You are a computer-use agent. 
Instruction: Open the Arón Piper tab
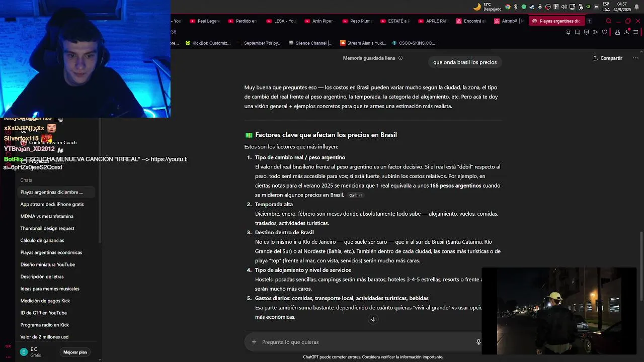(x=319, y=21)
